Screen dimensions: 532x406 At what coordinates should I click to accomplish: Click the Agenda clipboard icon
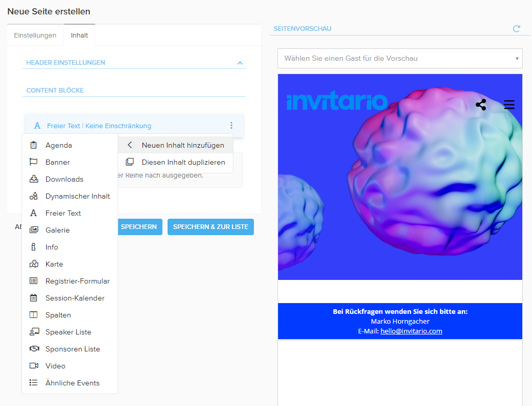coord(34,145)
